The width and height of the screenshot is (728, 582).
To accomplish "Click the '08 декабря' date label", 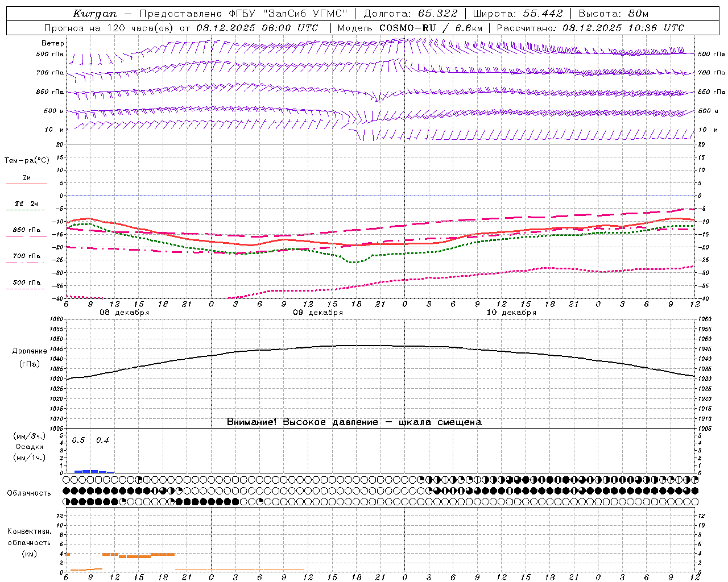I will (x=125, y=313).
